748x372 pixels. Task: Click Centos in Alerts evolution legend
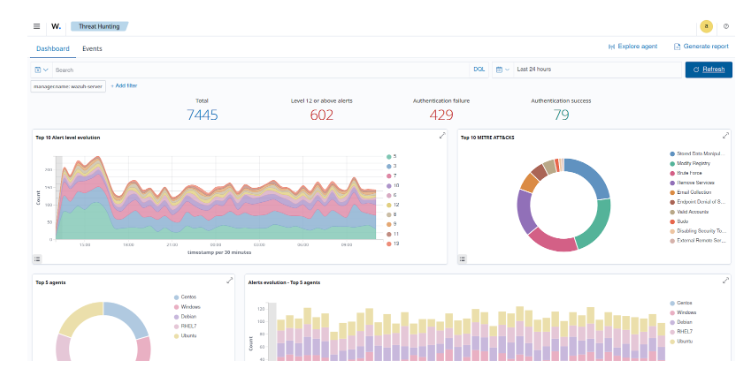pos(681,303)
